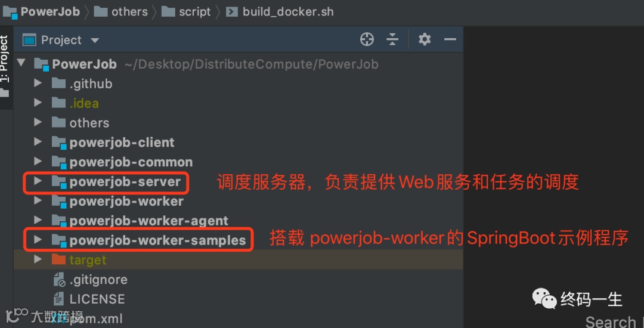Expand the others folder arrow
644x328 pixels.
(38, 122)
